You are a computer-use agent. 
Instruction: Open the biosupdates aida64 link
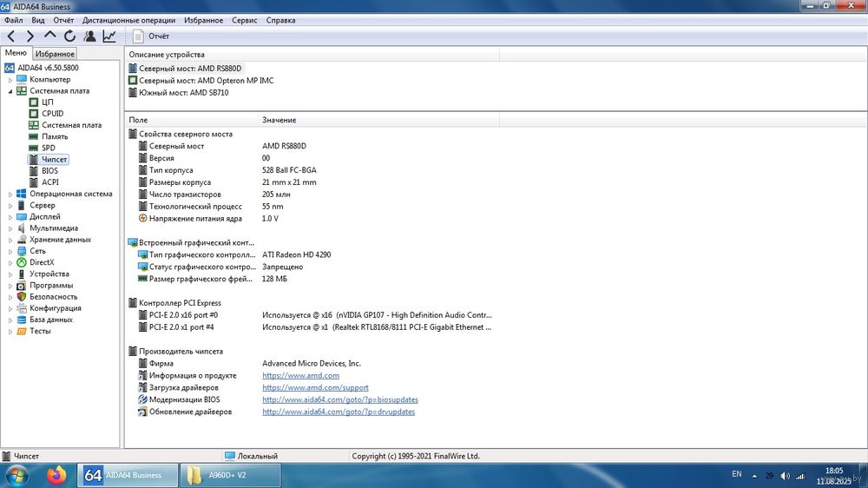[x=340, y=400]
